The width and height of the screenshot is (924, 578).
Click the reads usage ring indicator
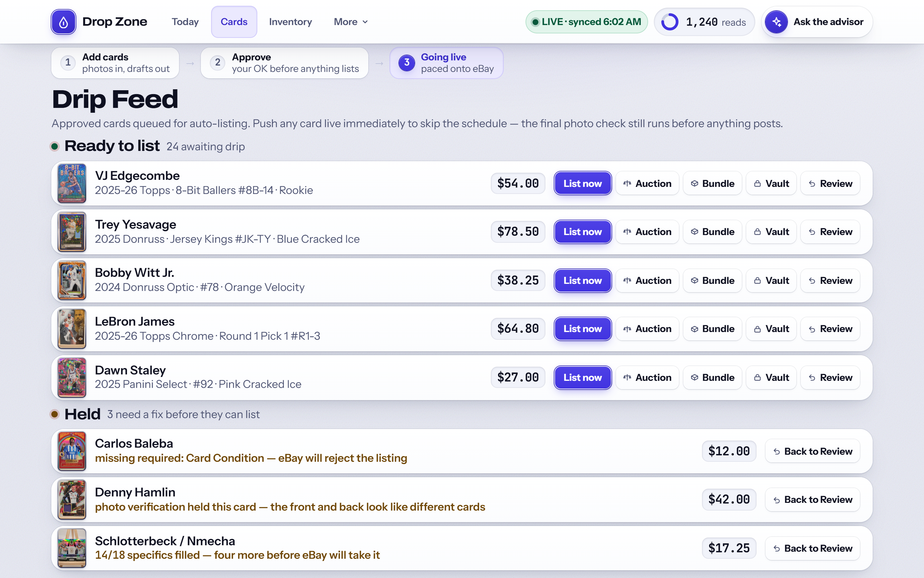click(670, 22)
